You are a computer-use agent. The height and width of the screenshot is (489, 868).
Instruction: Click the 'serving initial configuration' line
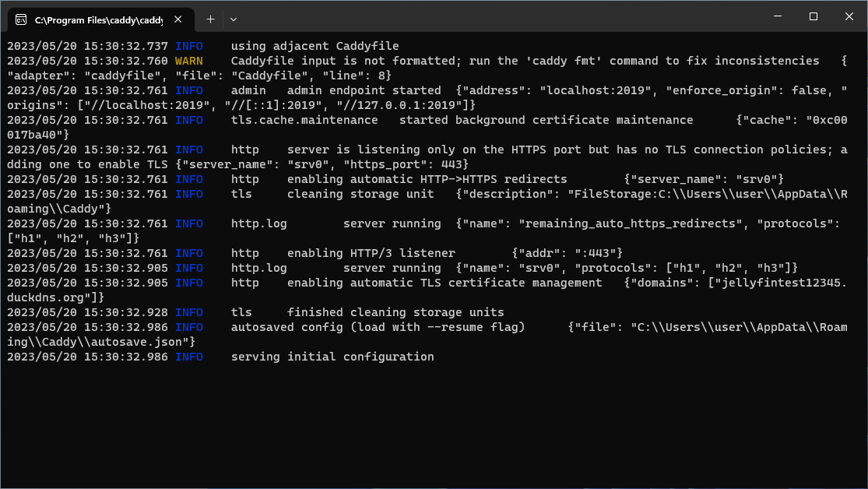point(333,357)
